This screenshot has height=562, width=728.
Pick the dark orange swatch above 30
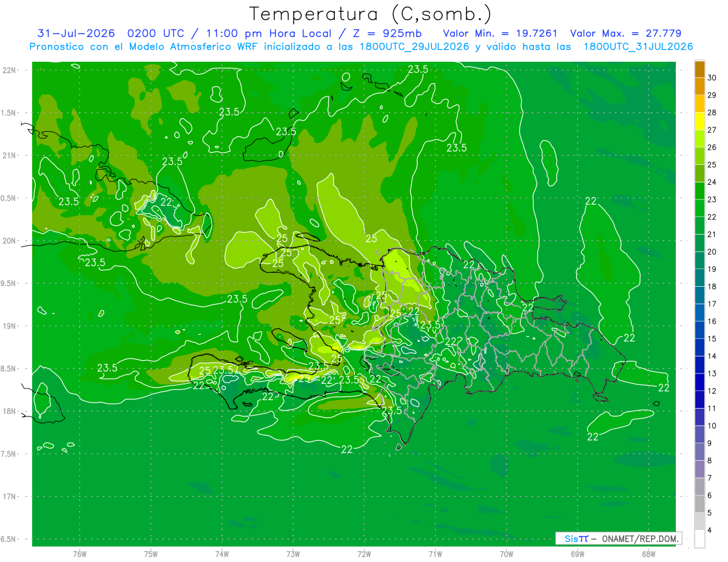(x=699, y=69)
